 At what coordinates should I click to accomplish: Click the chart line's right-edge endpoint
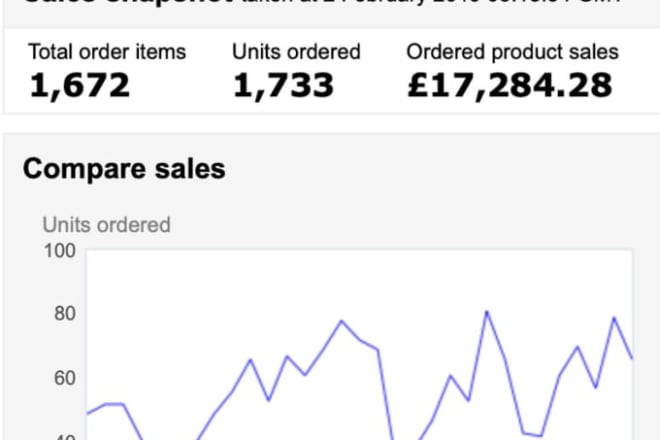(631, 358)
